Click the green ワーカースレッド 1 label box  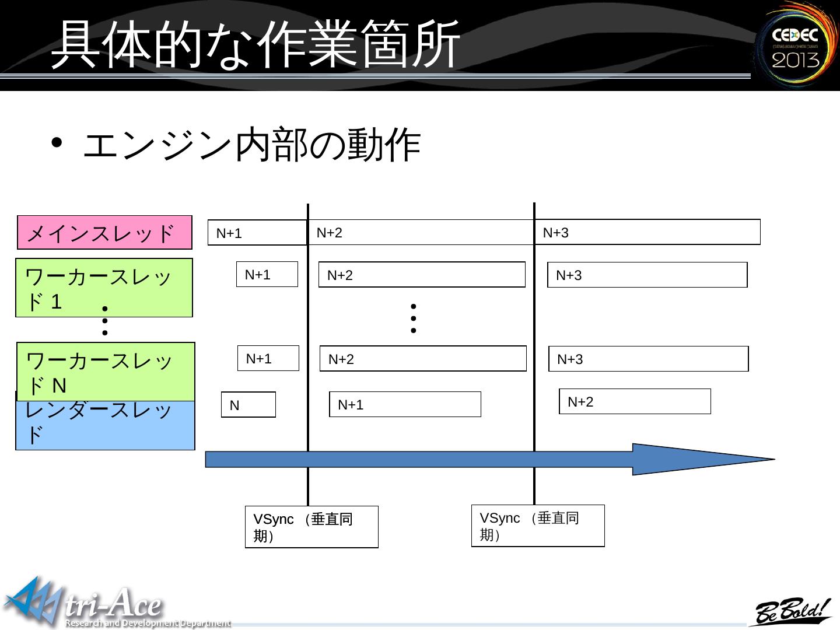pyautogui.click(x=104, y=288)
